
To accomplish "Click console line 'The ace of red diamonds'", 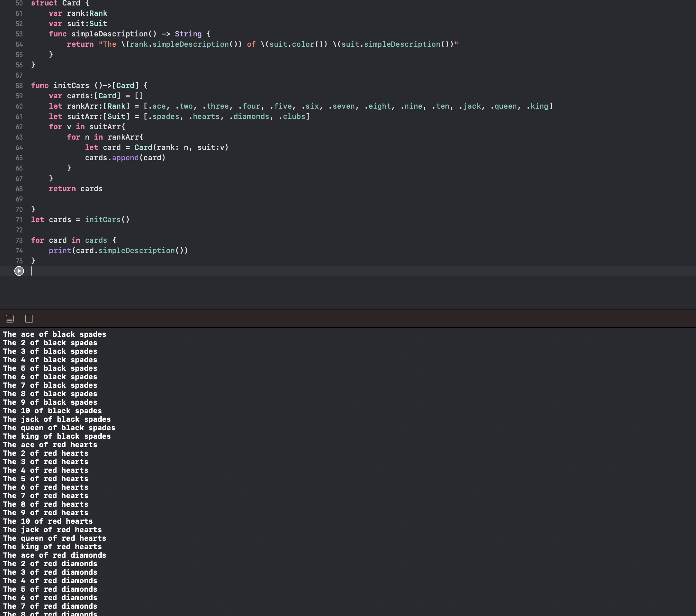I will coord(55,555).
